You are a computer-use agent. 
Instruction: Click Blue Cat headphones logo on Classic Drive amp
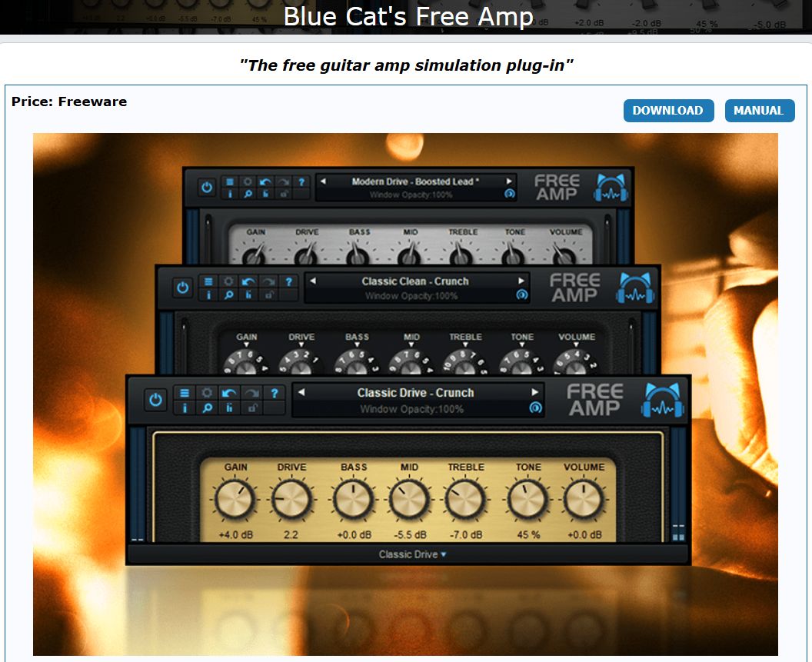tap(662, 400)
